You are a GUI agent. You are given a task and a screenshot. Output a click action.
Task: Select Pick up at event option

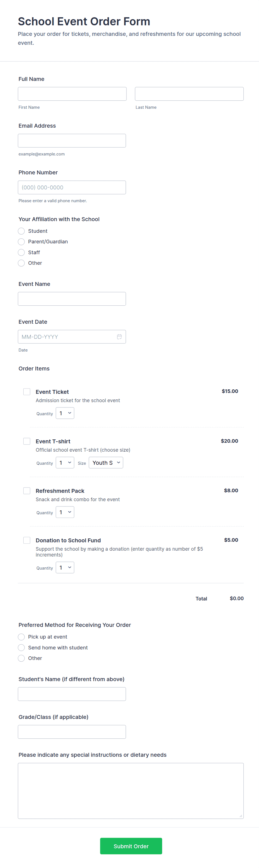coord(21,637)
